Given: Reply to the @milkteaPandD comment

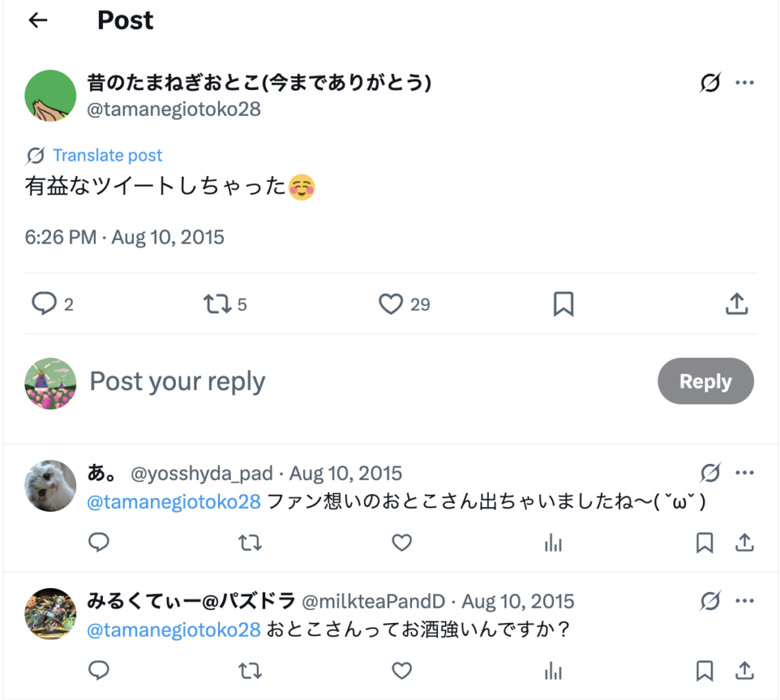Looking at the screenshot, I should pos(99,670).
